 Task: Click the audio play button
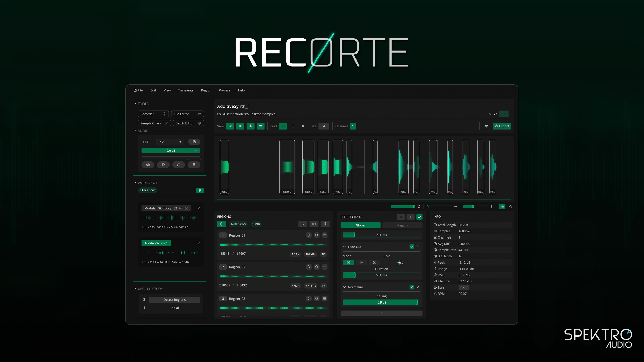click(163, 165)
